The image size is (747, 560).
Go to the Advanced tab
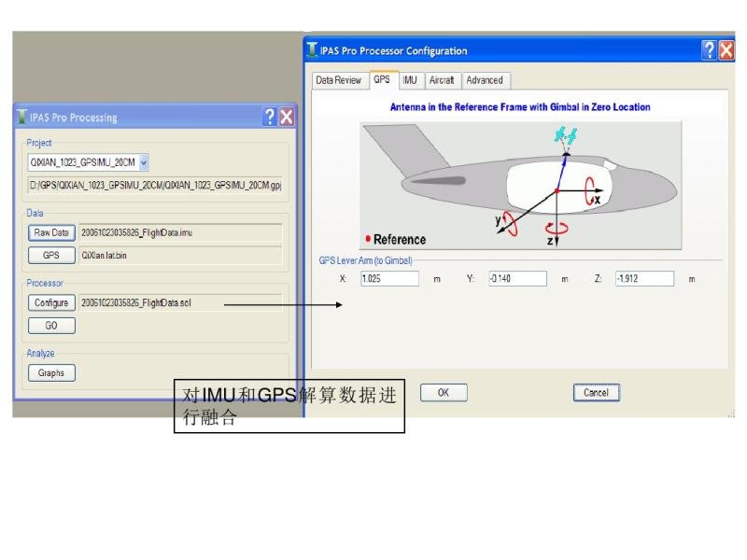point(485,80)
